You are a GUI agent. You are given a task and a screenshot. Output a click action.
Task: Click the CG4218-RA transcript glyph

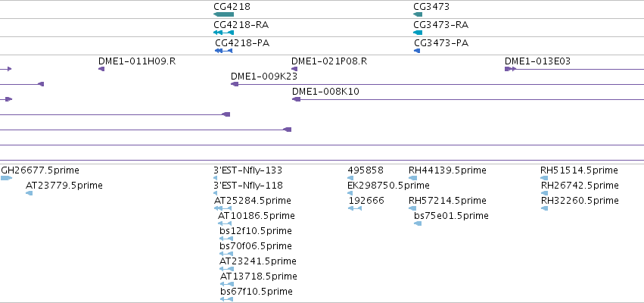point(223,33)
